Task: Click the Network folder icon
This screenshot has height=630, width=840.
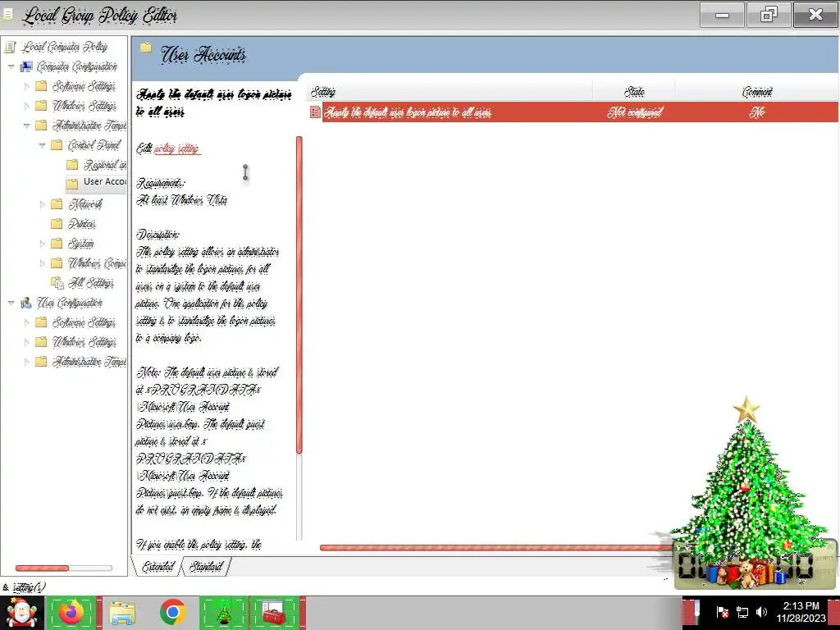Action: tap(57, 204)
